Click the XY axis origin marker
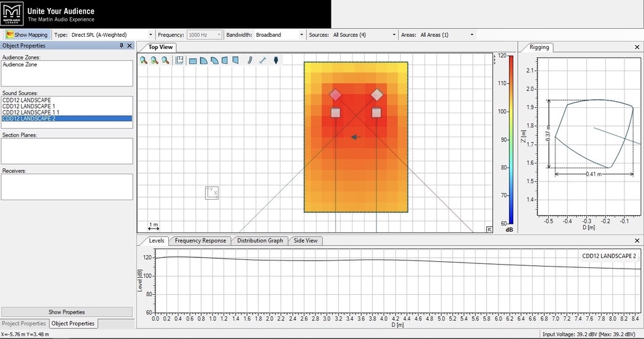Screen dimensions: 644x339 pyautogui.click(x=212, y=193)
